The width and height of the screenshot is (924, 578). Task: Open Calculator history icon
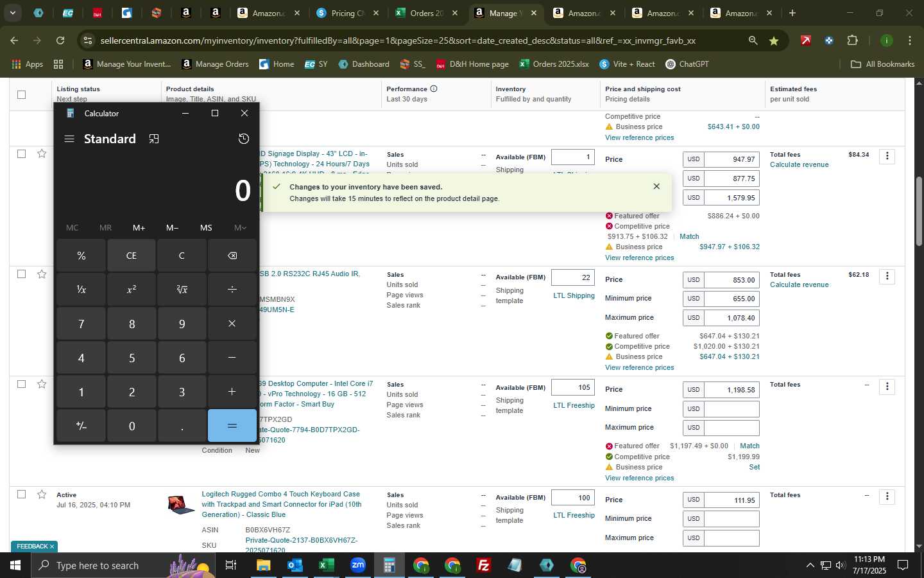point(244,139)
